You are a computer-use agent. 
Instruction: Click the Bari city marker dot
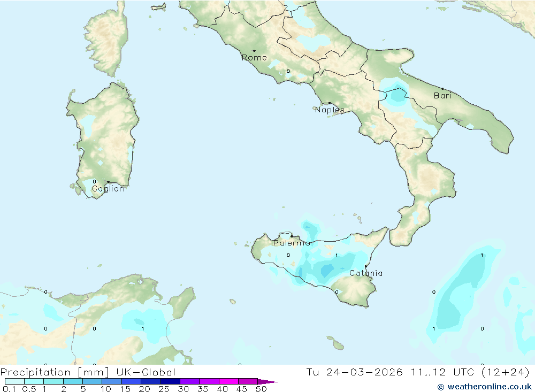point(442,89)
